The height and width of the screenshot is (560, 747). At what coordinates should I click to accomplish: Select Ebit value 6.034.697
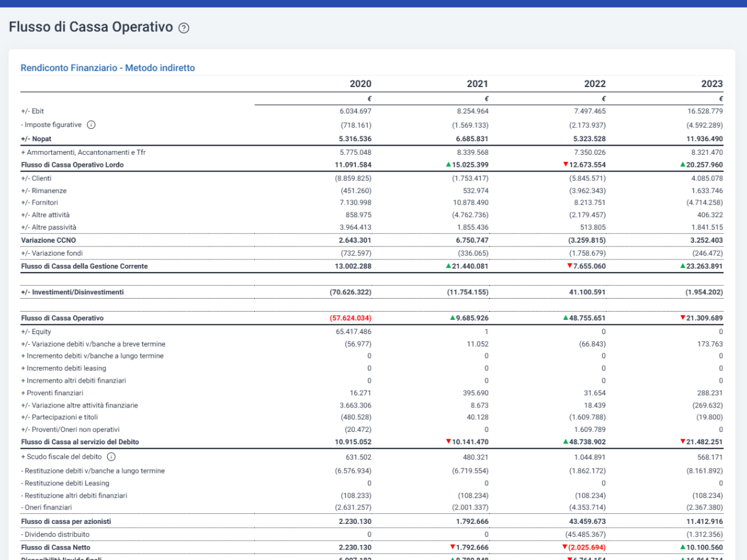[355, 111]
